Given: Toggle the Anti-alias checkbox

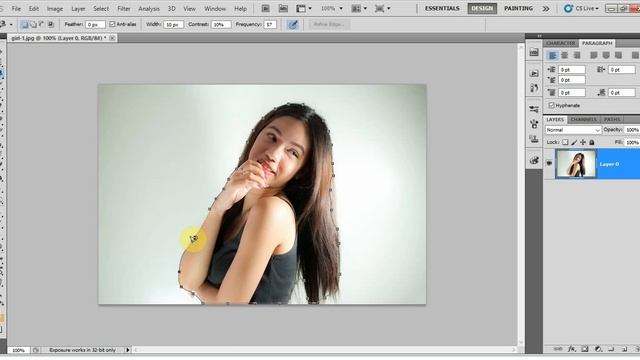Looking at the screenshot, I should click(x=113, y=24).
